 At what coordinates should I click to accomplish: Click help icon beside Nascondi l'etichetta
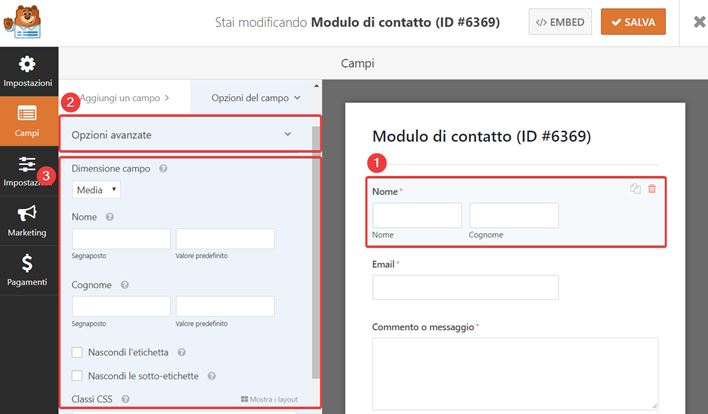[x=182, y=352]
